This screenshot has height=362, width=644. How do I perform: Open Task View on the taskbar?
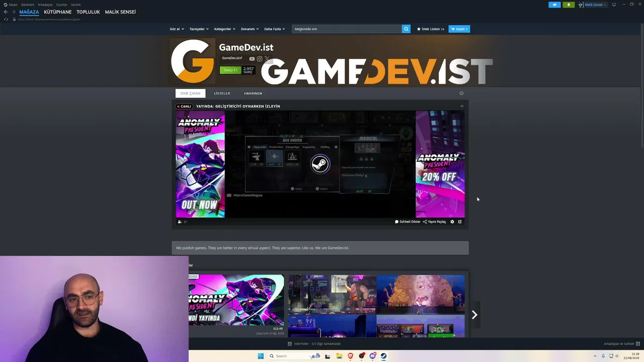pos(328,356)
